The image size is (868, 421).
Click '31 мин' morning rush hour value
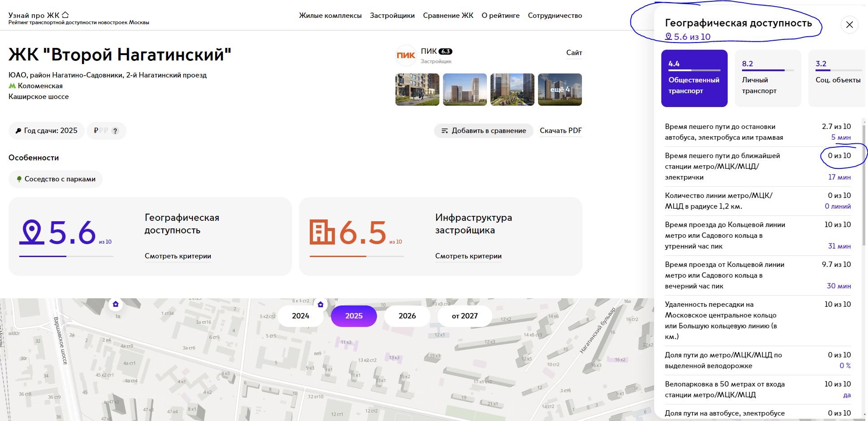(839, 246)
